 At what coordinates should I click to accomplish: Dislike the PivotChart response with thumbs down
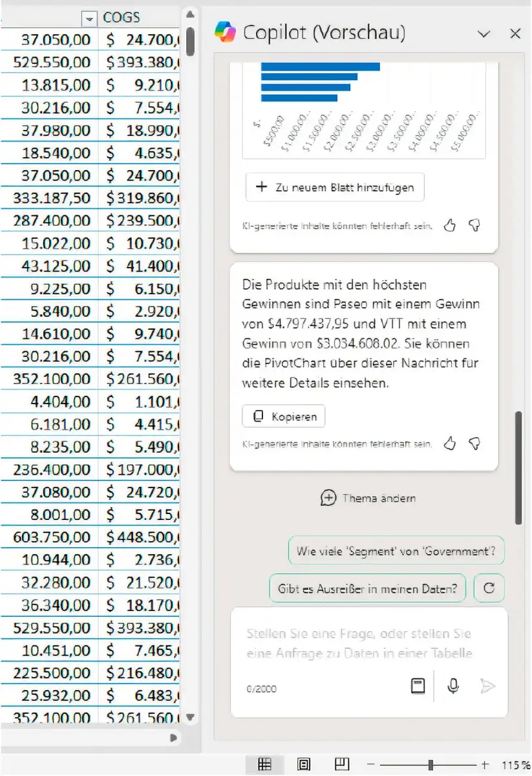[474, 225]
